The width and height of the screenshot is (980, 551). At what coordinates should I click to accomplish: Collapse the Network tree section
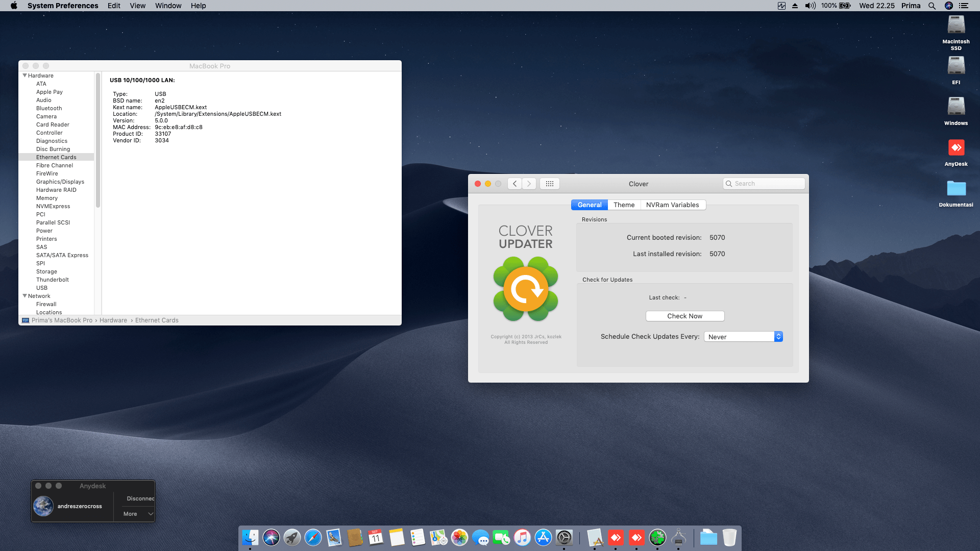point(24,296)
